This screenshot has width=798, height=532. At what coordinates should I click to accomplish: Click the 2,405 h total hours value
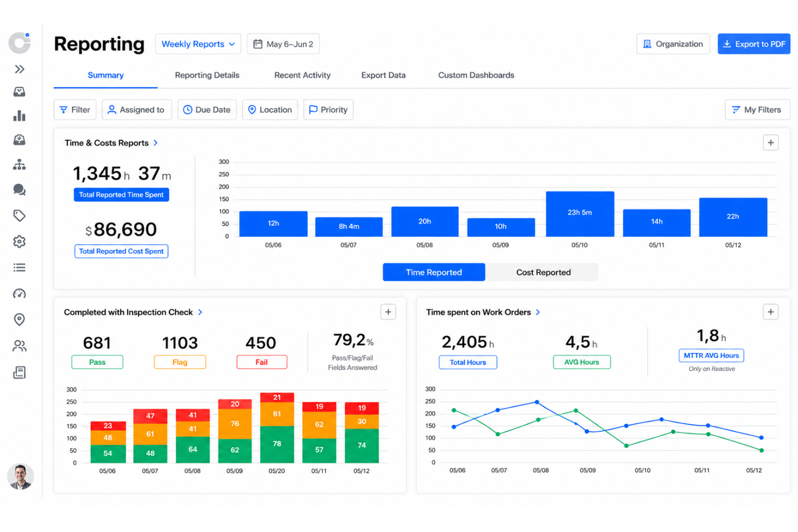pos(468,342)
